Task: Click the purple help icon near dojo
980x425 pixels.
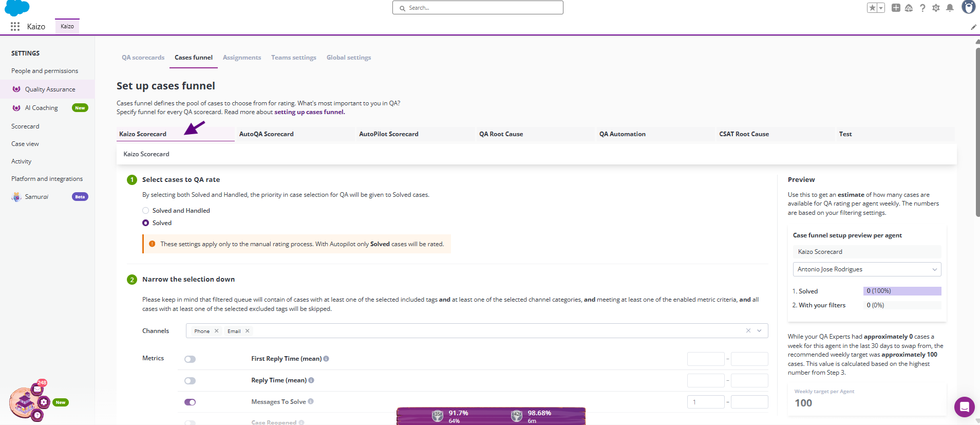Action: coord(37,415)
